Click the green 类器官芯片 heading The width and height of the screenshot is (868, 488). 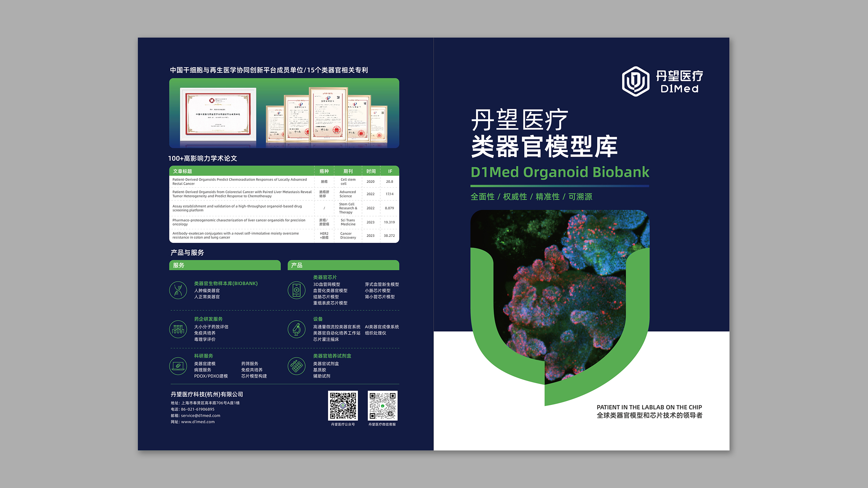325,277
